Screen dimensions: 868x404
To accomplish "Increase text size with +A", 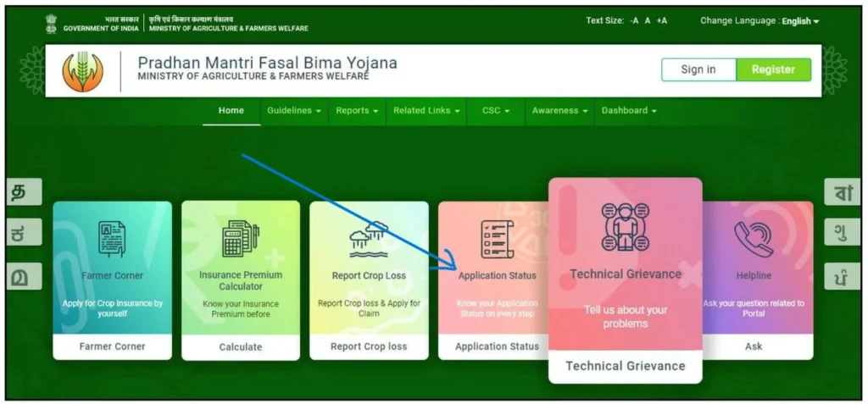I will pos(661,20).
